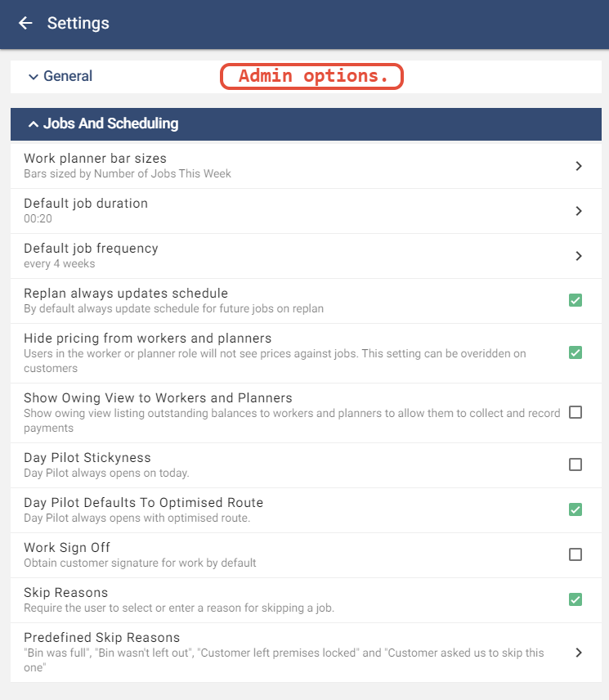Disable Hide pricing from workers and planners
Viewport: 609px width, 700px height.
[x=575, y=352]
